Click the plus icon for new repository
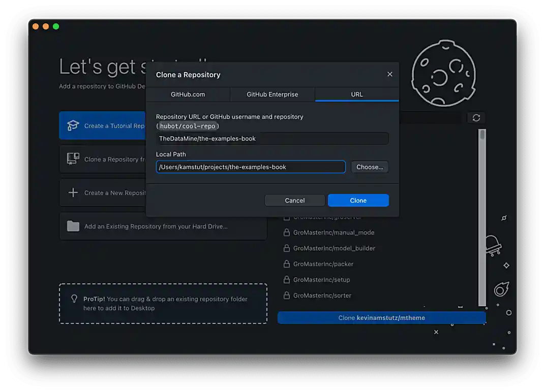The width and height of the screenshot is (545, 392). click(x=73, y=192)
